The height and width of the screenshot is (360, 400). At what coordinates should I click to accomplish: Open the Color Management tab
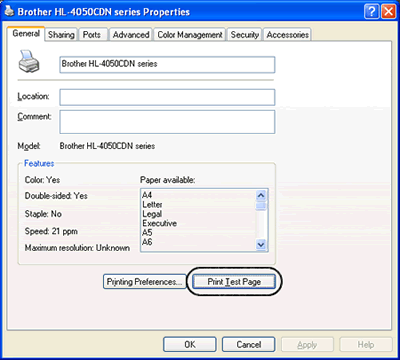tap(190, 35)
